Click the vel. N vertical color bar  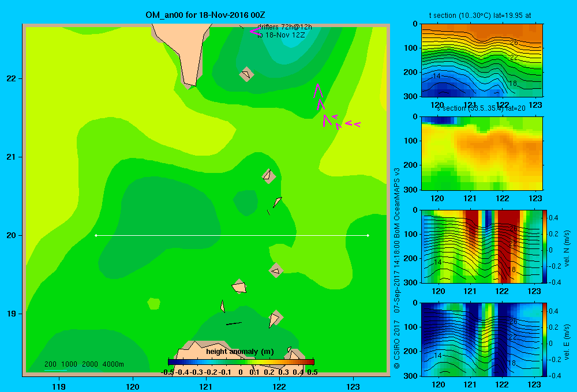click(545, 246)
